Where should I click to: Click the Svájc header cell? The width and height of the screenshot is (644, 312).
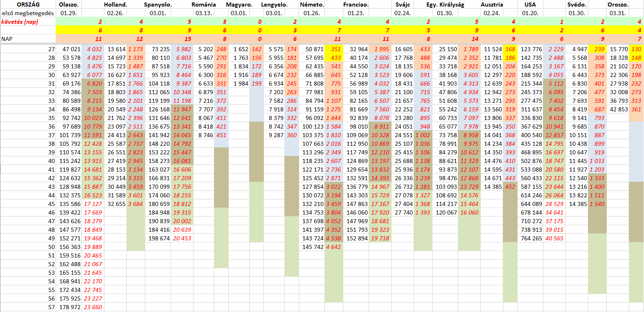click(403, 5)
